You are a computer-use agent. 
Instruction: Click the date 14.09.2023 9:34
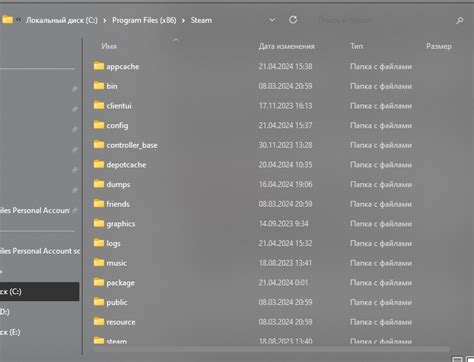(283, 224)
